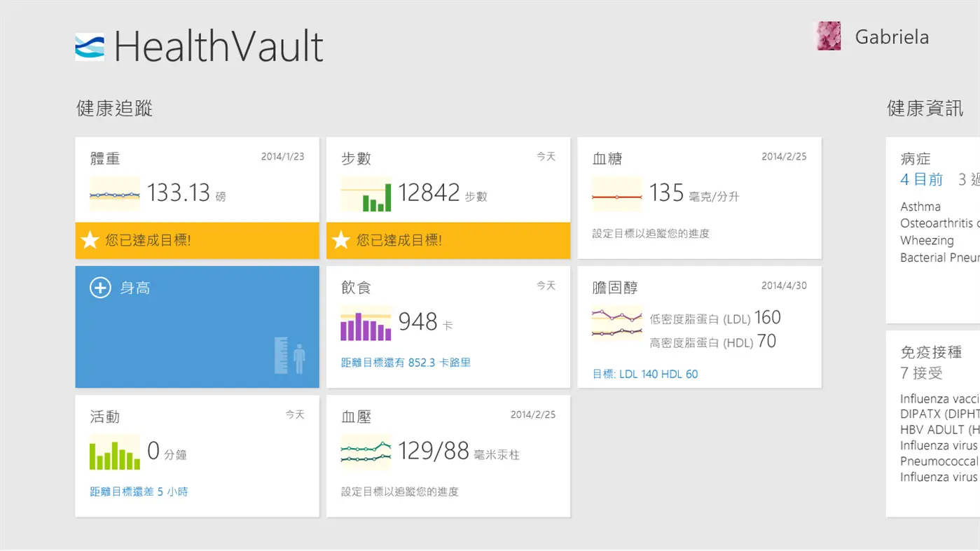This screenshot has height=551, width=980.
Task: Open the 體重 weight line chart
Action: point(115,194)
